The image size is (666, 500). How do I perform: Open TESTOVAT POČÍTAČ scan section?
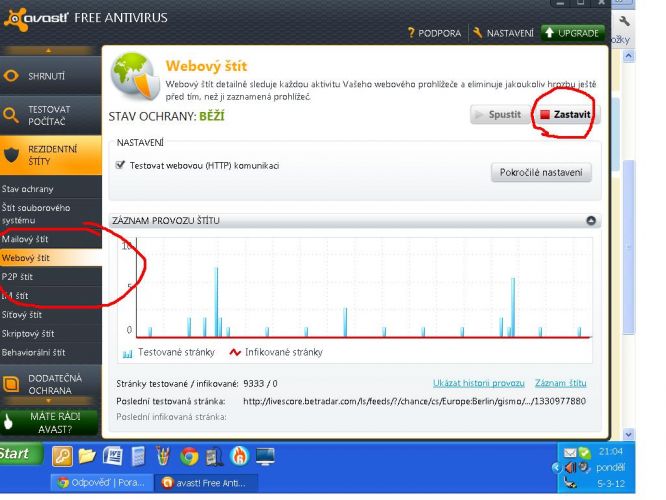tap(51, 115)
